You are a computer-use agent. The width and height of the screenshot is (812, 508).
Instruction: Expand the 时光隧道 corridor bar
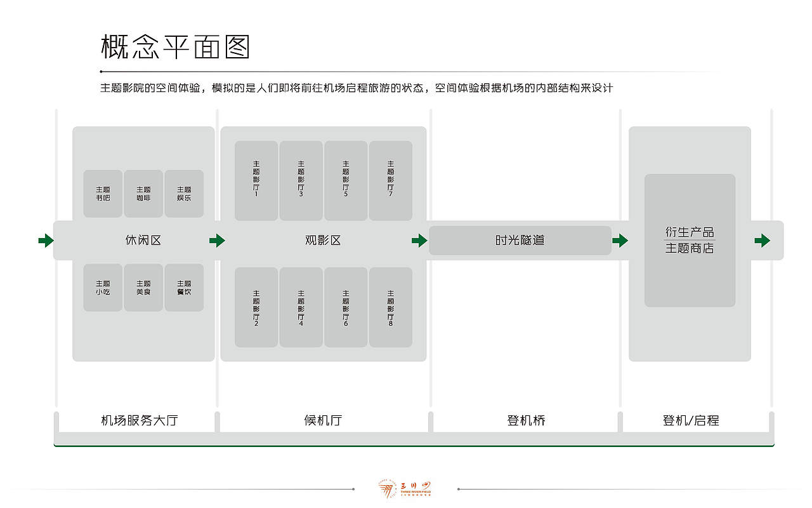click(x=520, y=240)
